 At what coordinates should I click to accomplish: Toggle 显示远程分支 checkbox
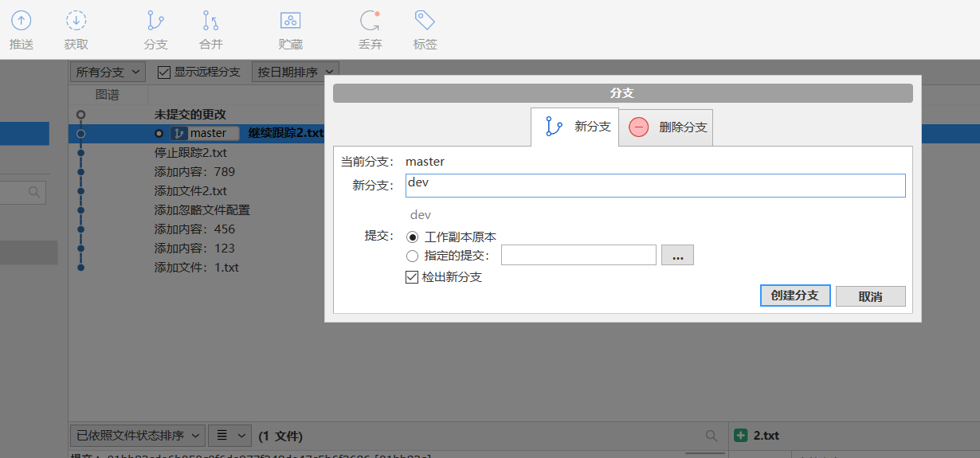click(x=164, y=72)
